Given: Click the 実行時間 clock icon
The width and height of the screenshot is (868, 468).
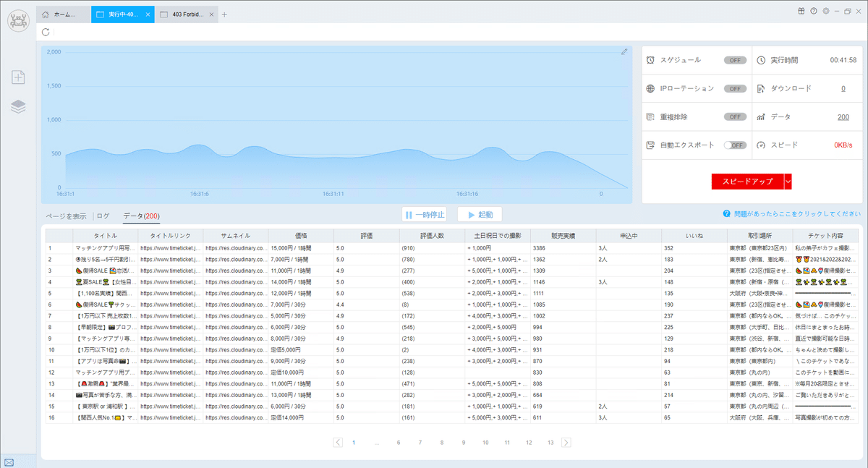Looking at the screenshot, I should tap(761, 60).
